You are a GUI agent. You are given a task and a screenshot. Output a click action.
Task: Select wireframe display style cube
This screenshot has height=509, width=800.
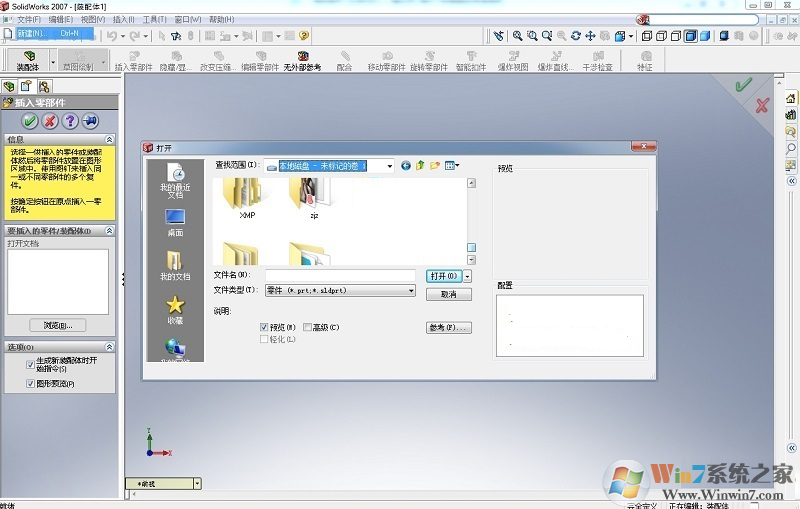tap(646, 36)
